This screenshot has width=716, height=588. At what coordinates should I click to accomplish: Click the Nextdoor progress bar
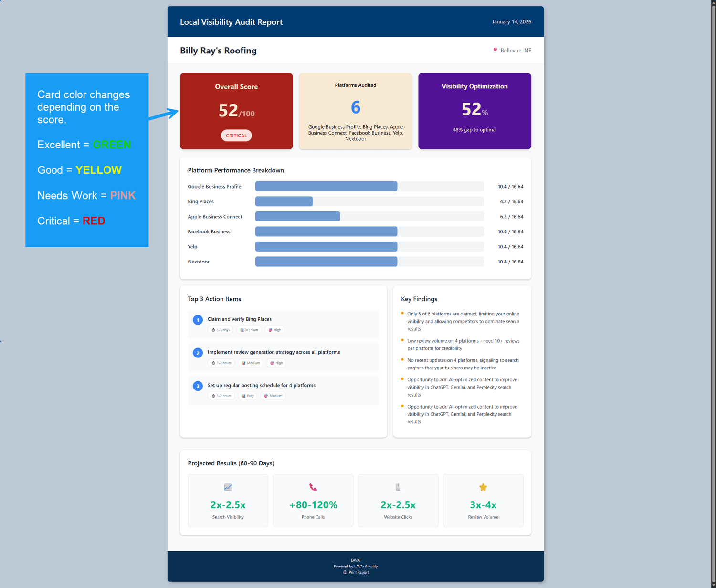[x=369, y=262]
